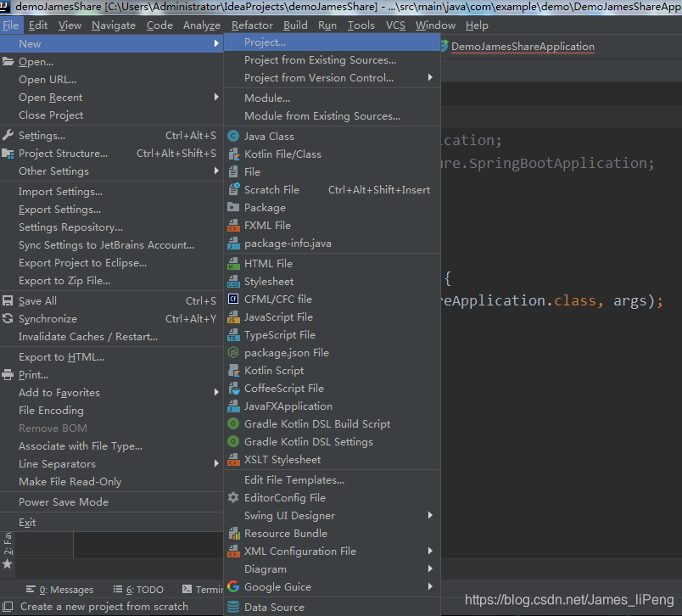This screenshot has height=616, width=682.
Task: Expand the Open Recent submenu arrow
Action: (216, 97)
